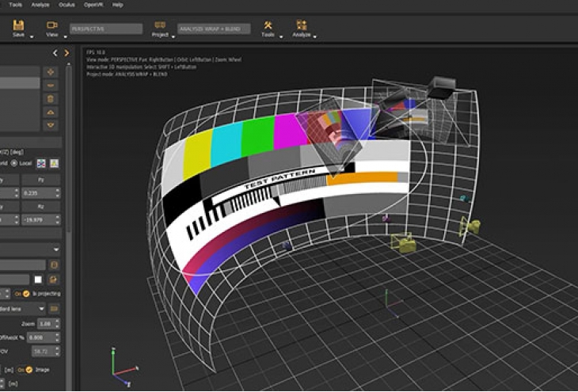The image size is (578, 392).
Task: Open the Oculus menu
Action: [x=67, y=5]
